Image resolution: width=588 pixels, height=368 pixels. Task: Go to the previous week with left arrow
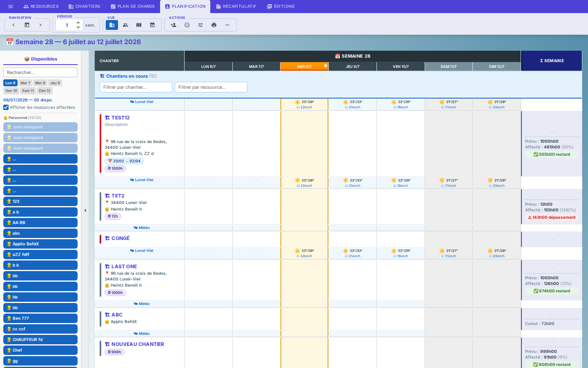[13, 25]
